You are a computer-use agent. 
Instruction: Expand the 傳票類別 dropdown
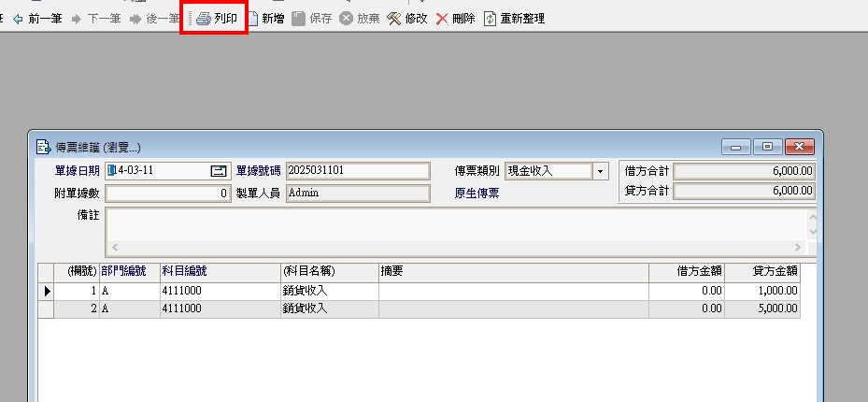601,171
